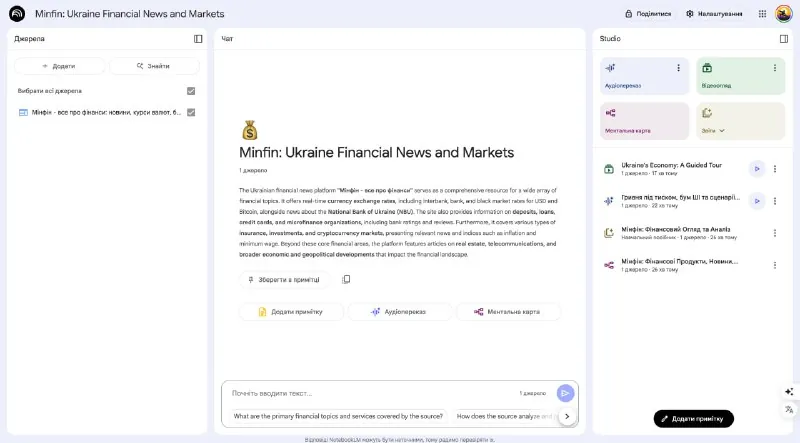Click Додати source button
Image resolution: width=800 pixels, height=443 pixels.
[x=59, y=66]
